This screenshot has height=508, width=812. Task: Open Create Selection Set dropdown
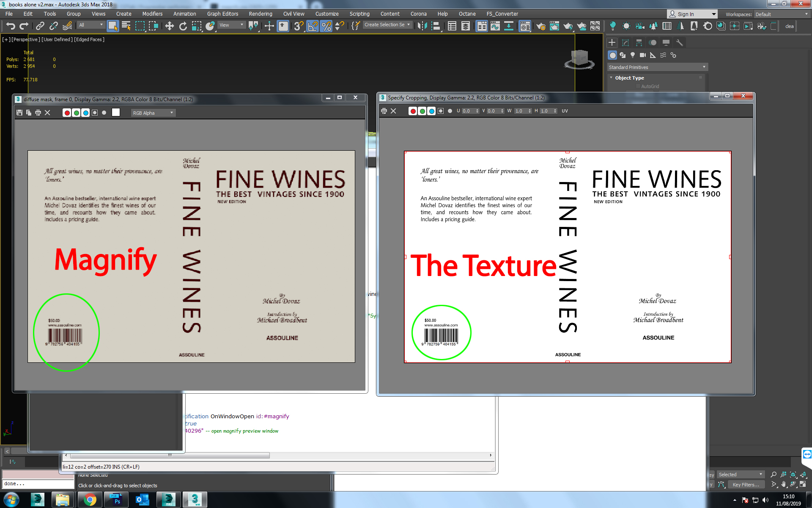387,25
